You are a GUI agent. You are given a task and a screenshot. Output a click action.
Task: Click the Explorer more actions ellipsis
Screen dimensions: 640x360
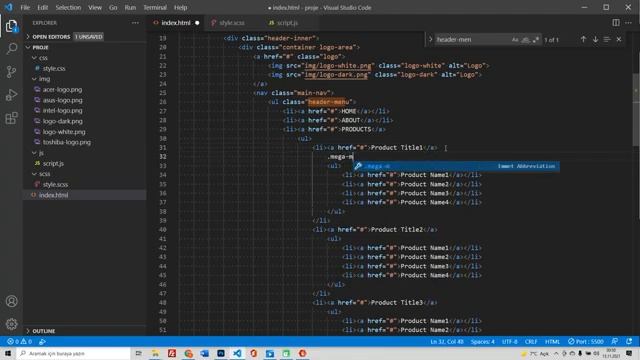[x=135, y=23]
